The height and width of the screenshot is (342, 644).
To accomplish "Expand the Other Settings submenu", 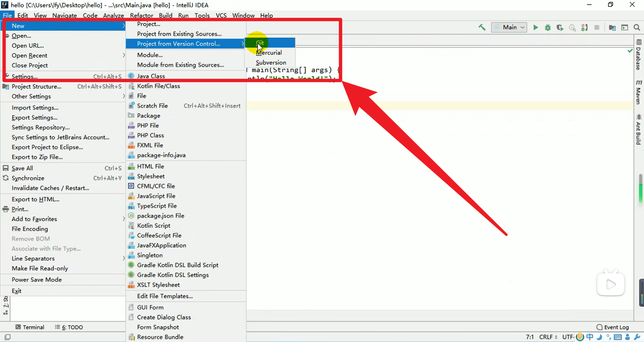I will [63, 96].
